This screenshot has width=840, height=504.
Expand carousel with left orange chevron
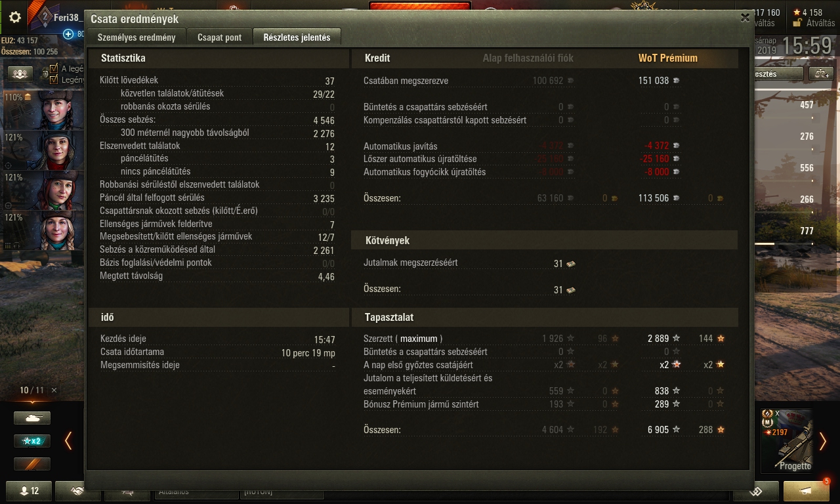coord(68,441)
